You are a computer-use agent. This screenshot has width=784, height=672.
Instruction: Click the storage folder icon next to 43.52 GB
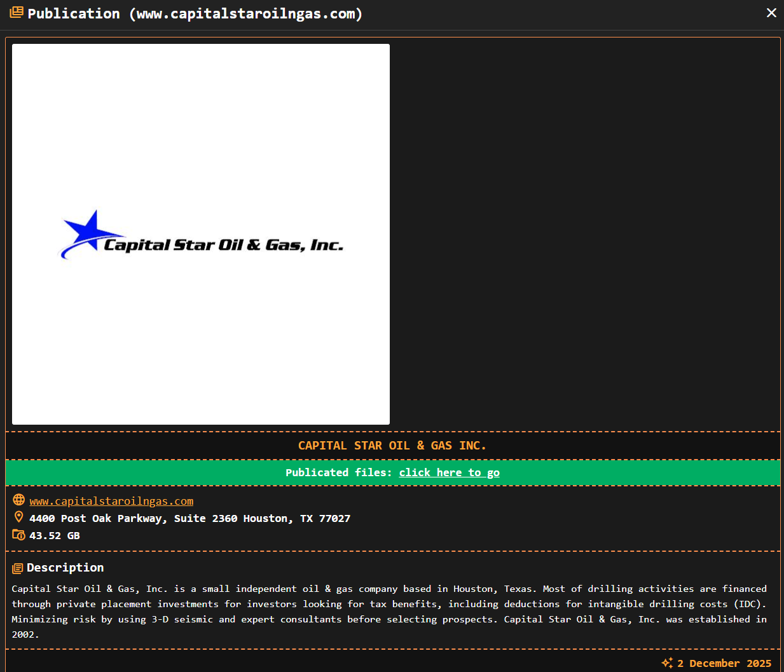[x=18, y=534]
